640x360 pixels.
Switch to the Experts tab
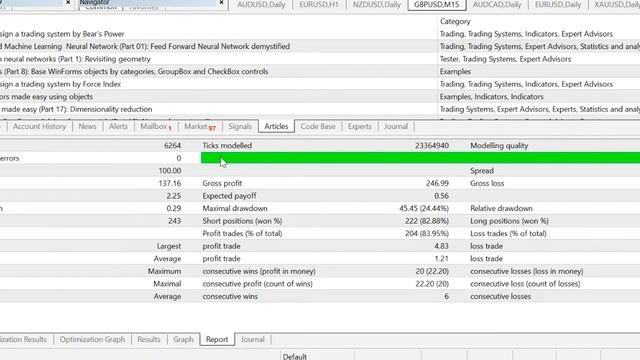point(360,127)
